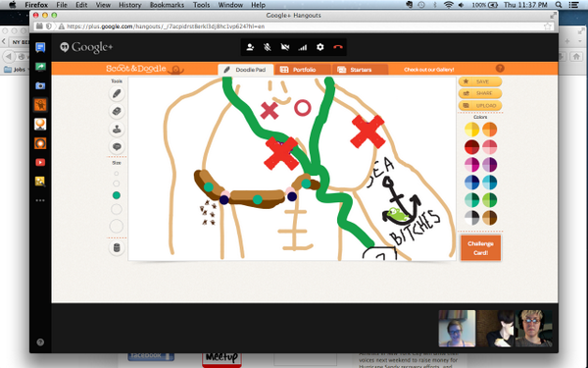Select the eraser tool
Viewport: 588px width, 368px height.
[117, 111]
